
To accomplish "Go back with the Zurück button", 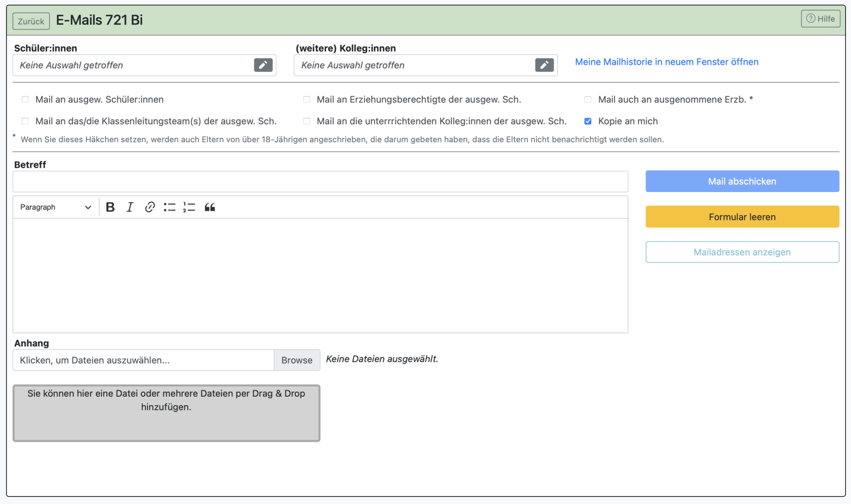I will [x=31, y=21].
